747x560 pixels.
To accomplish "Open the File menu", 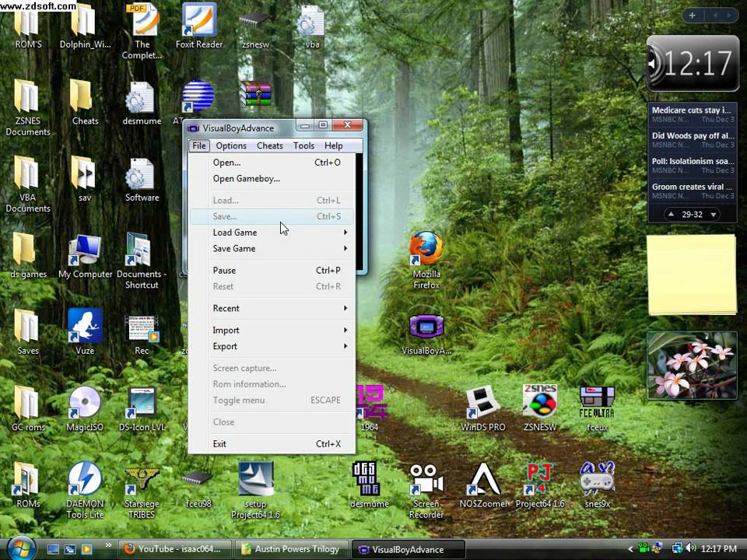I will [x=199, y=145].
